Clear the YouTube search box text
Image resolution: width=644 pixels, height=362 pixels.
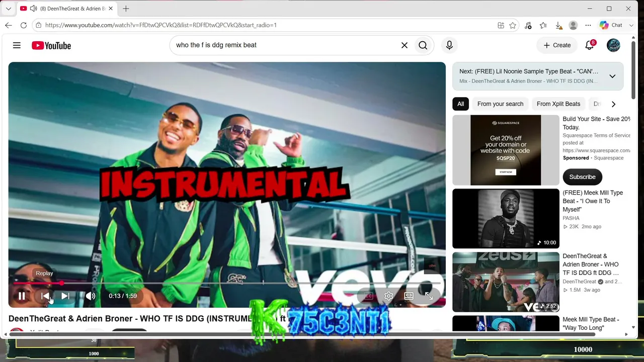pyautogui.click(x=404, y=45)
